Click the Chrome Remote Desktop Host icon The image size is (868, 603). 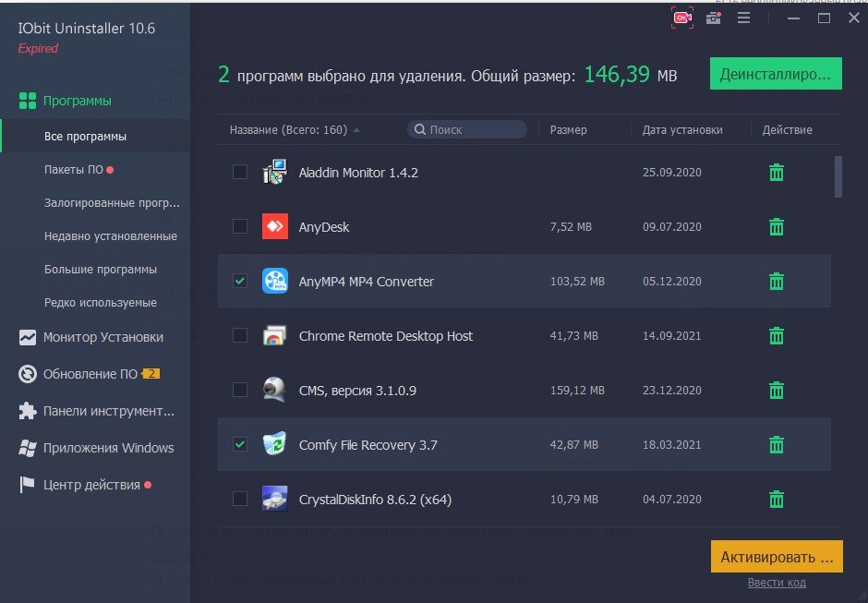point(274,335)
